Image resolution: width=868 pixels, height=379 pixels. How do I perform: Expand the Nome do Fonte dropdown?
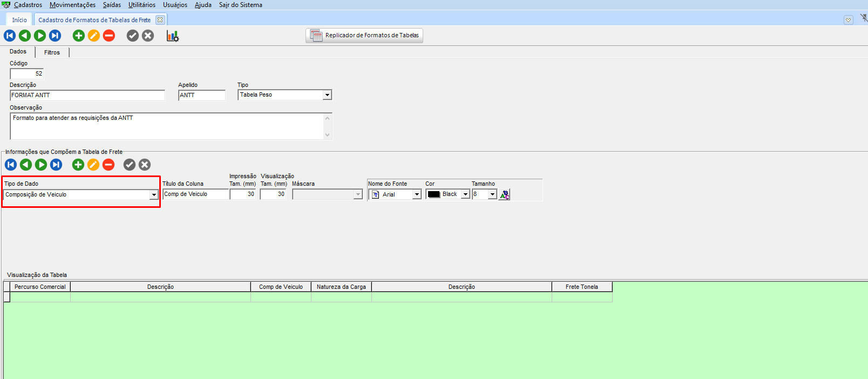click(x=417, y=194)
